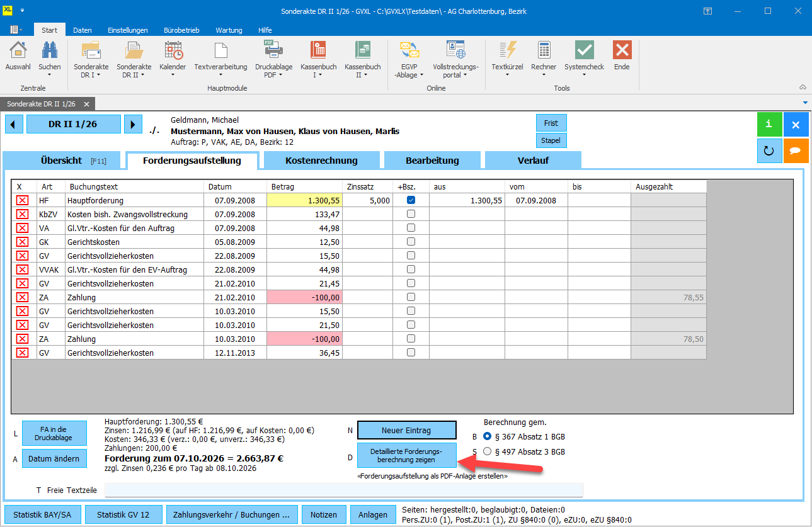
Task: Expand the Sonderakte DR II dropdown arrow
Action: [142, 75]
